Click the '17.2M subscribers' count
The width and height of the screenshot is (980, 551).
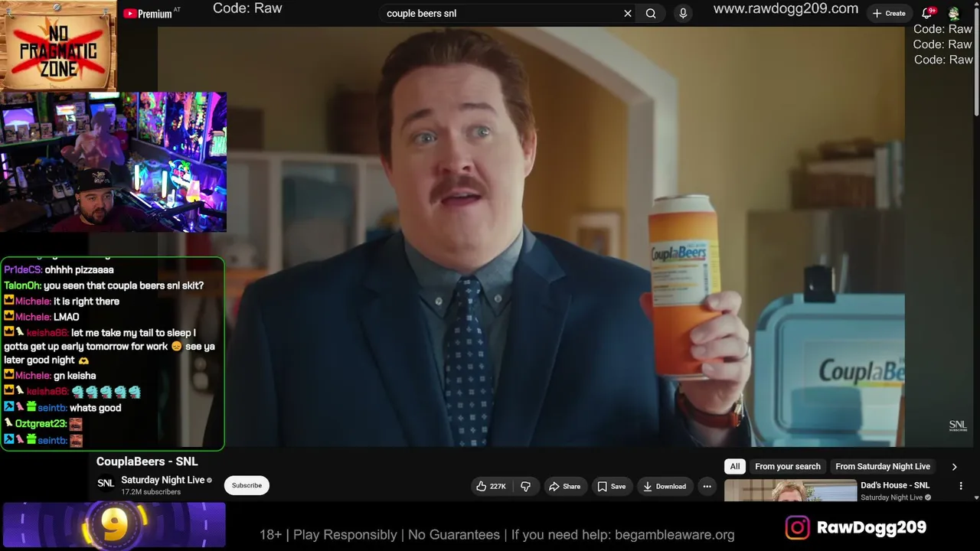[x=151, y=492]
